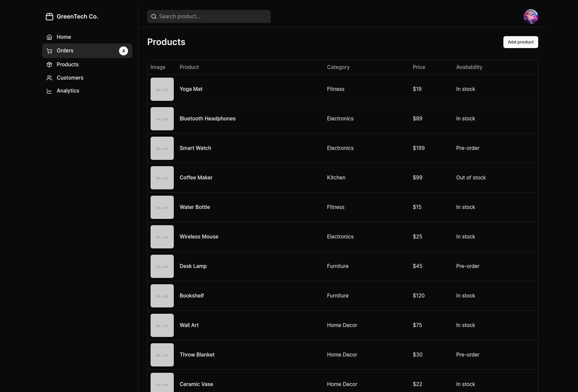
Task: Click the Wireless Mouse image thumbnail
Action: (x=162, y=237)
